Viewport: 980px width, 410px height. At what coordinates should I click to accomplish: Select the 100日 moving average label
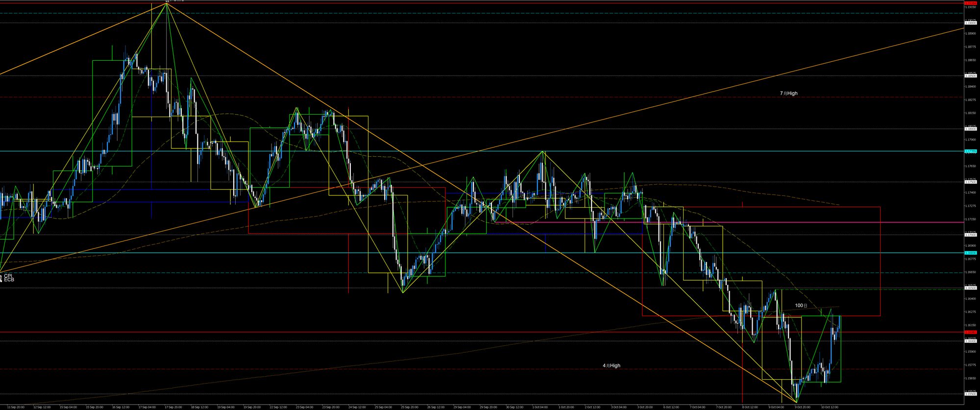[x=801, y=305]
